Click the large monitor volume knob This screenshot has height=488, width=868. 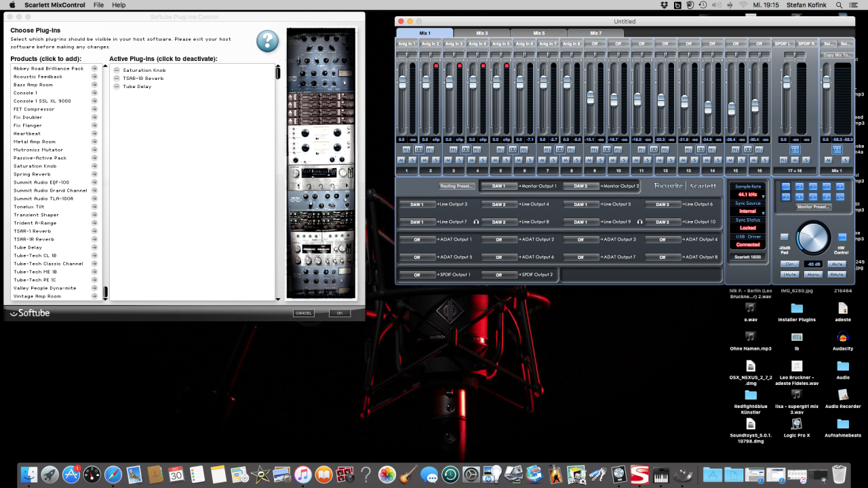point(813,238)
